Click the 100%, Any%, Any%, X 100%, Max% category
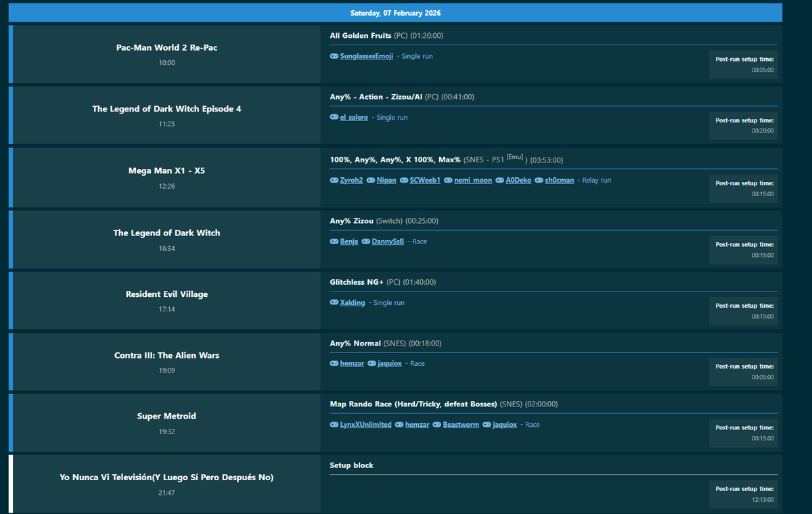Screen dimensions: 812x514 click(395, 160)
